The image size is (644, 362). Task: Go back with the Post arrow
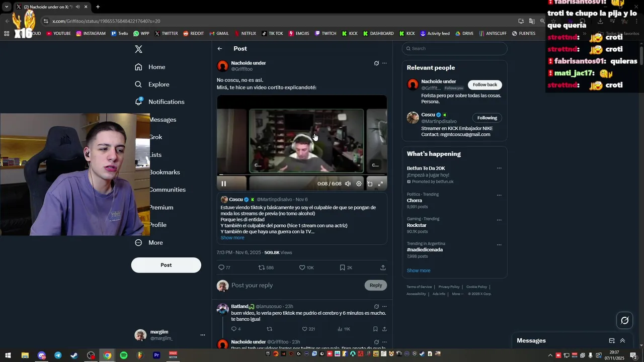pos(220,49)
